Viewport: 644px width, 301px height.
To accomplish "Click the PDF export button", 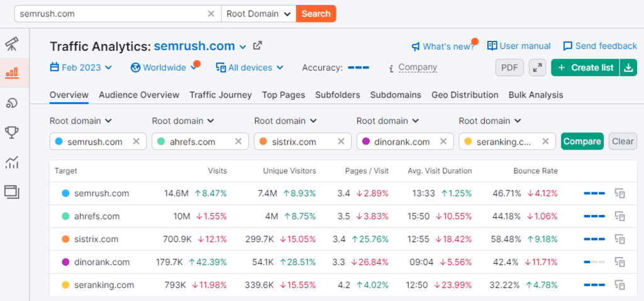I will [509, 68].
